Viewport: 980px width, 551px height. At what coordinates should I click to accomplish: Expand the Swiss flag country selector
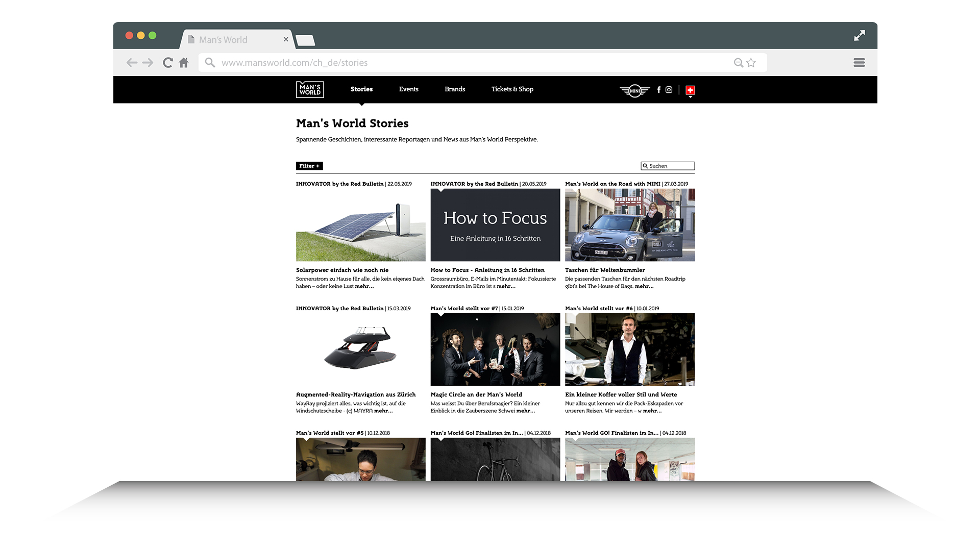(x=690, y=91)
